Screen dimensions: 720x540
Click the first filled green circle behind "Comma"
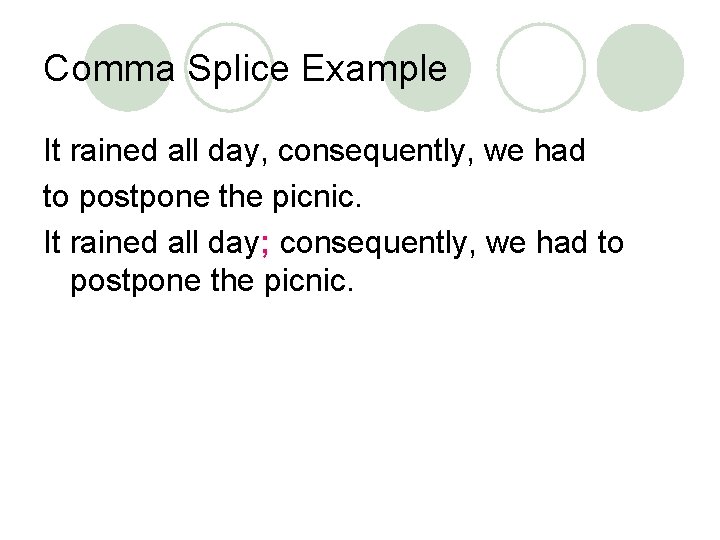(128, 68)
